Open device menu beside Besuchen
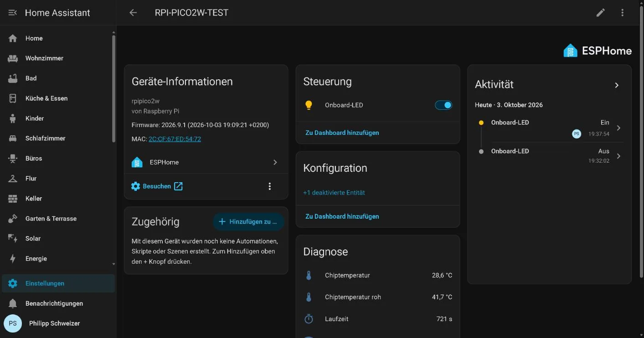 [270, 186]
